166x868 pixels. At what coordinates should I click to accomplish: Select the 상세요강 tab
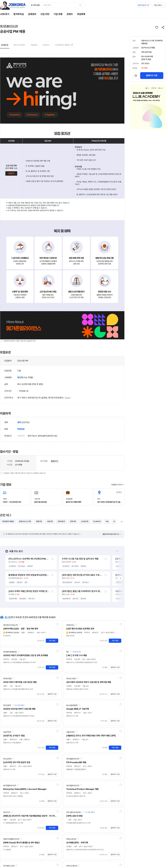[5, 45]
